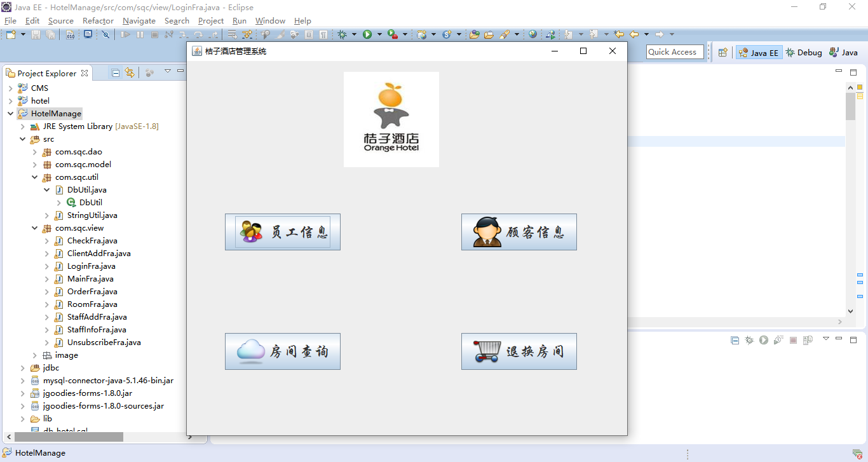Switch to the Java perspective

pyautogui.click(x=843, y=53)
